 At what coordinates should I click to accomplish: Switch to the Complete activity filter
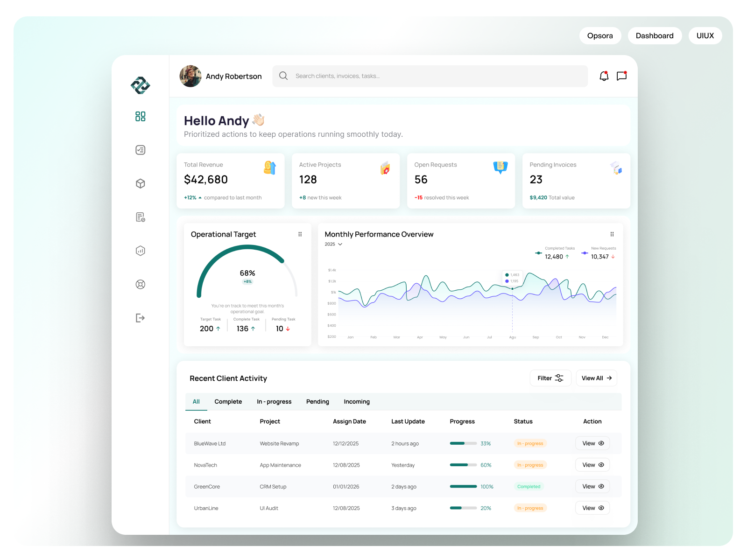point(228,401)
